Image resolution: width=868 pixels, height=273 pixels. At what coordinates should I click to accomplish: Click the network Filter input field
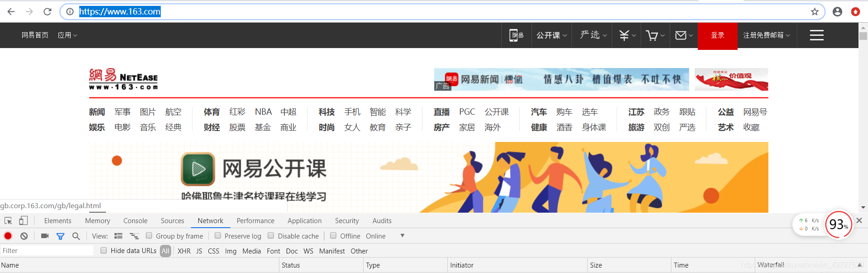(x=47, y=251)
